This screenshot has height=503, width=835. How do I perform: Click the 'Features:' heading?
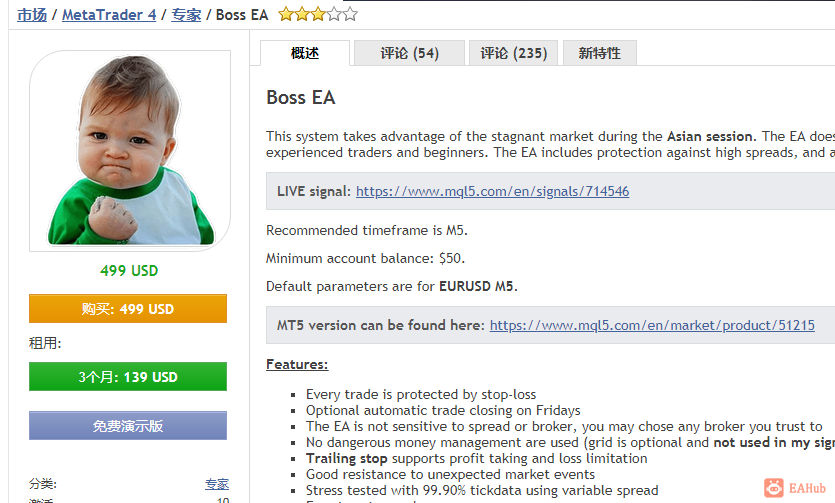(x=297, y=365)
